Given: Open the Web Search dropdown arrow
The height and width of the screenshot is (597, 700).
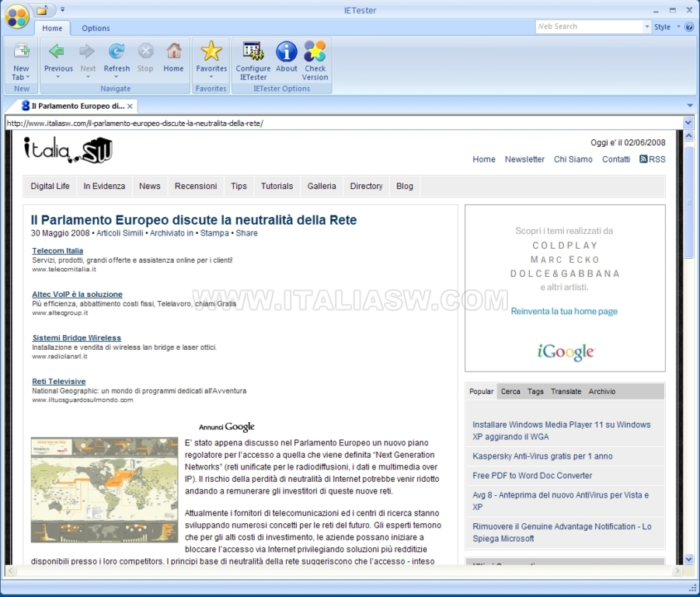Looking at the screenshot, I should point(647,26).
